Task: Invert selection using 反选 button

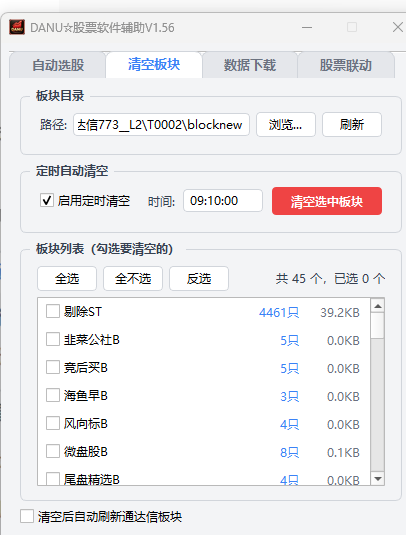Action: (199, 278)
